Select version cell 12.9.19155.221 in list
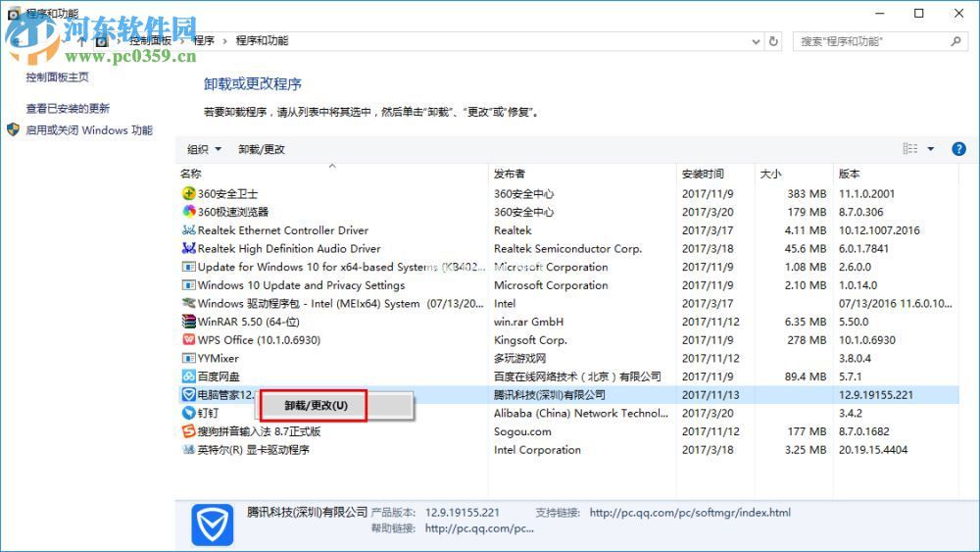980x552 pixels. coord(875,395)
